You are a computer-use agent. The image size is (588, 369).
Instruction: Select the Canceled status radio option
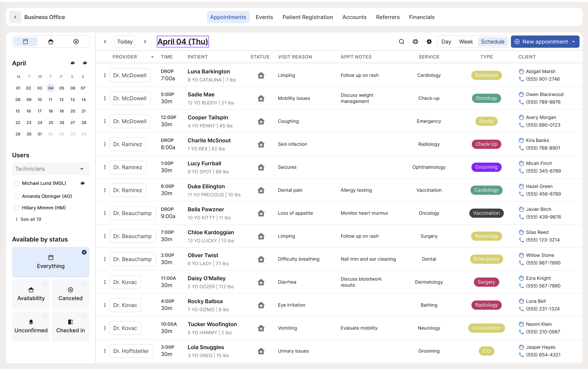84,284
